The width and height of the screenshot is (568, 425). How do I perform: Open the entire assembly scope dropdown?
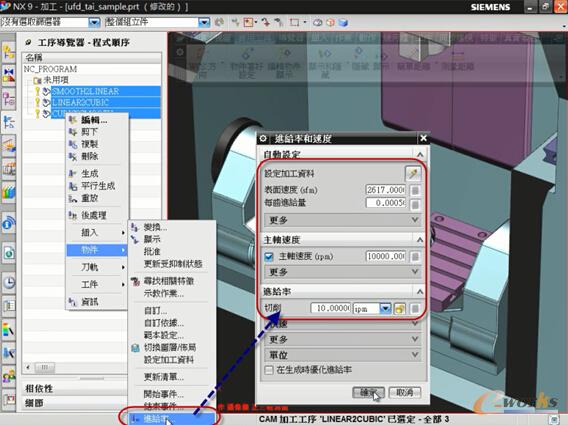point(204,22)
